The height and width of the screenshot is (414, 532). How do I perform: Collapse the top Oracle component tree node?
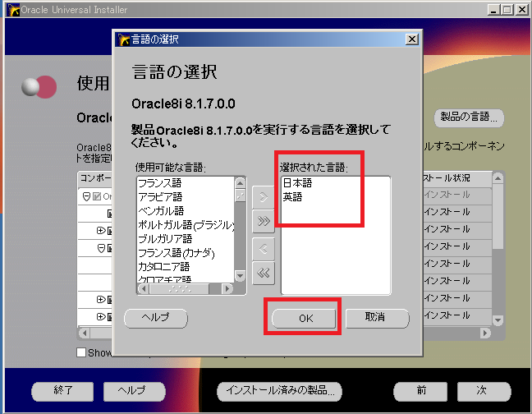(86, 197)
